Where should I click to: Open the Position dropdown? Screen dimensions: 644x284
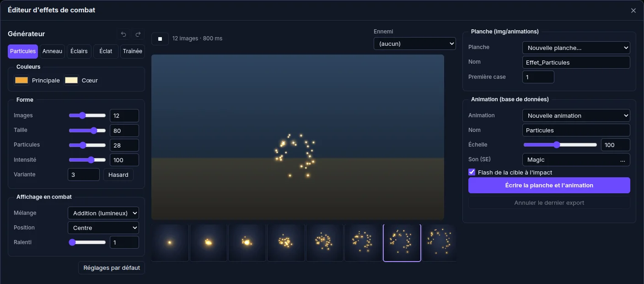tap(103, 228)
